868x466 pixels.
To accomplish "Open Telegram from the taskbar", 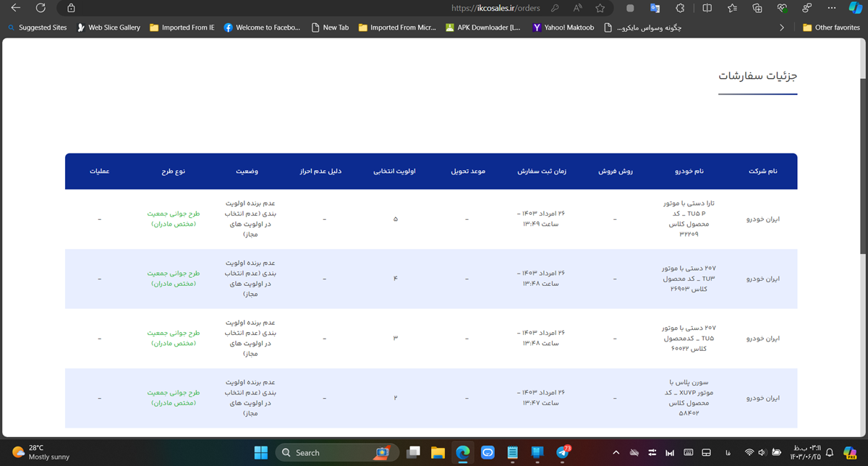I will pos(563,453).
